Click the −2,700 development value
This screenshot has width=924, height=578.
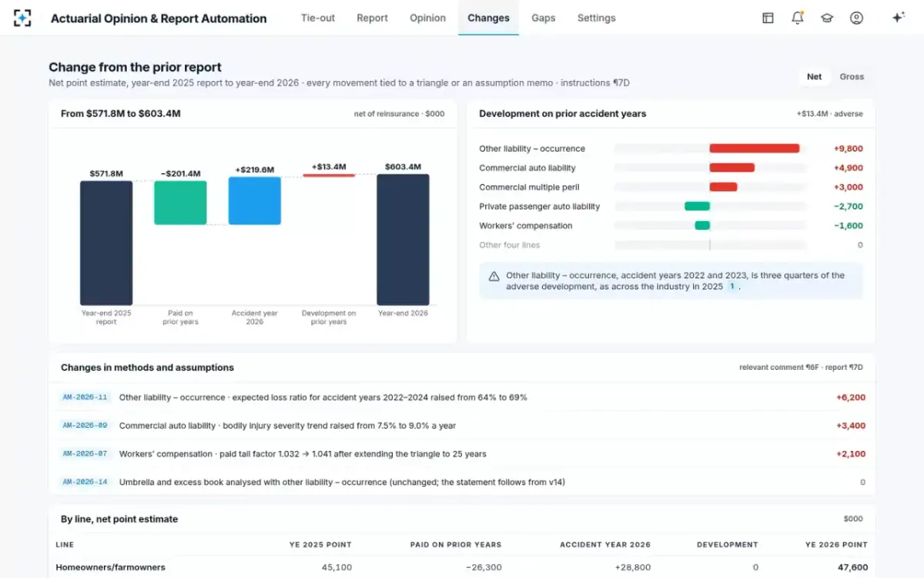[848, 207]
